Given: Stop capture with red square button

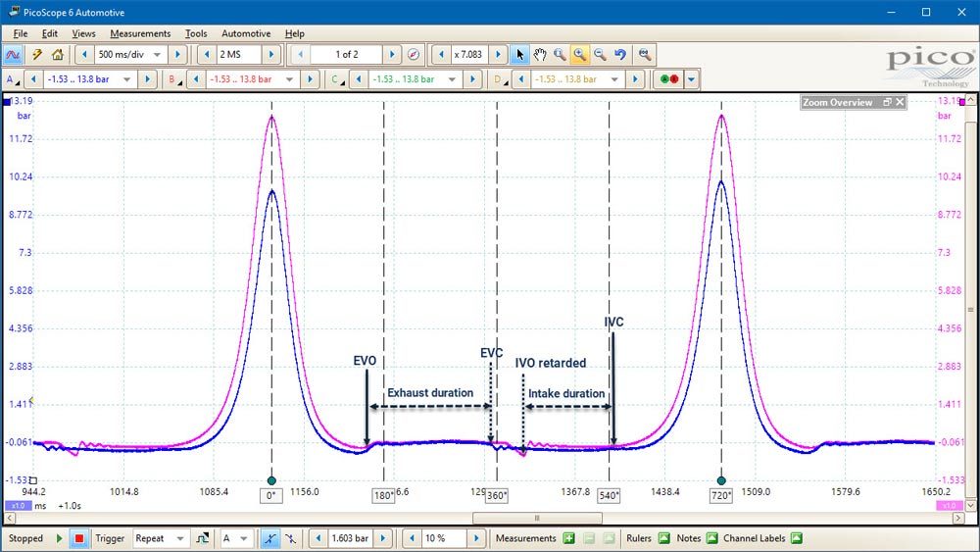Looking at the screenshot, I should 78,538.
